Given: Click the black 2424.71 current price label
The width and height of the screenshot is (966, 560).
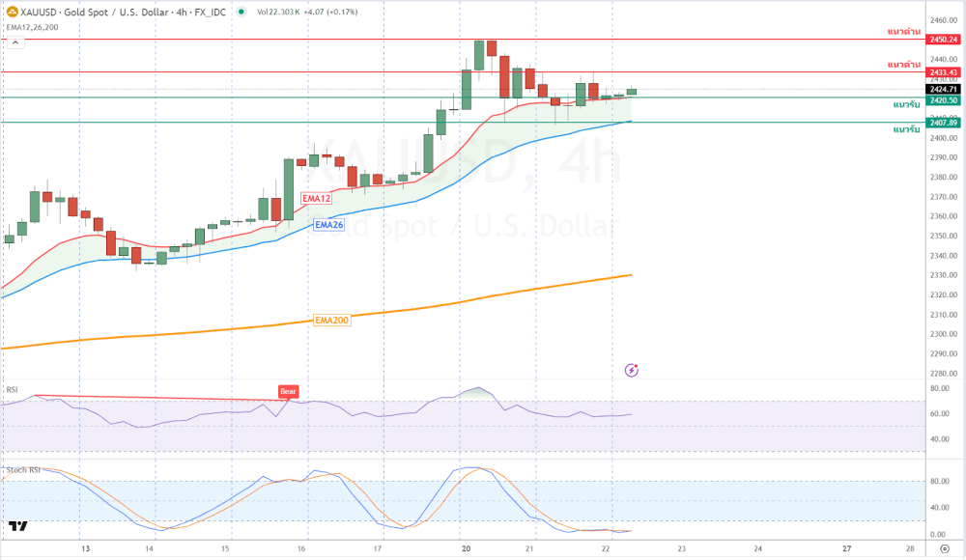Looking at the screenshot, I should tap(943, 89).
